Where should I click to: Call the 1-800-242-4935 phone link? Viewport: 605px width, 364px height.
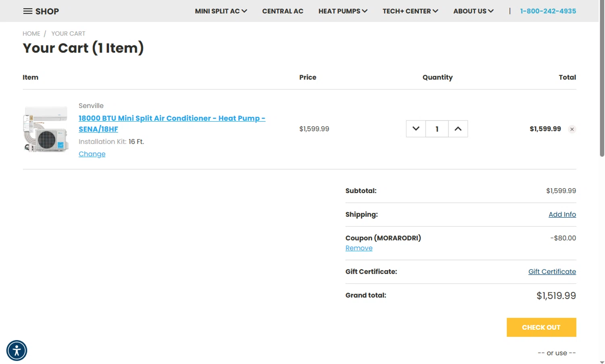click(548, 11)
